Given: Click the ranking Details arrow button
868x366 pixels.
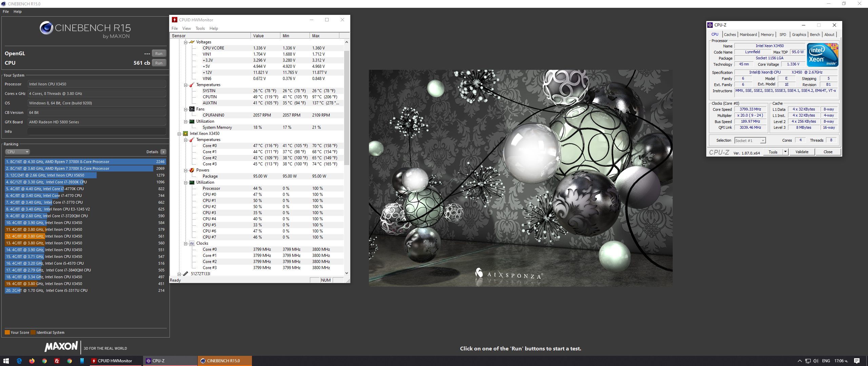Looking at the screenshot, I should [163, 152].
